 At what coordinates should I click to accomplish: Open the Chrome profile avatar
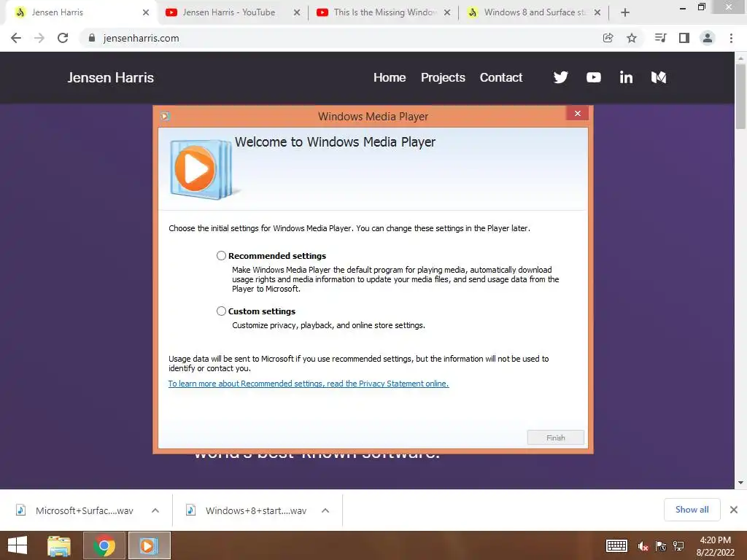pyautogui.click(x=708, y=38)
